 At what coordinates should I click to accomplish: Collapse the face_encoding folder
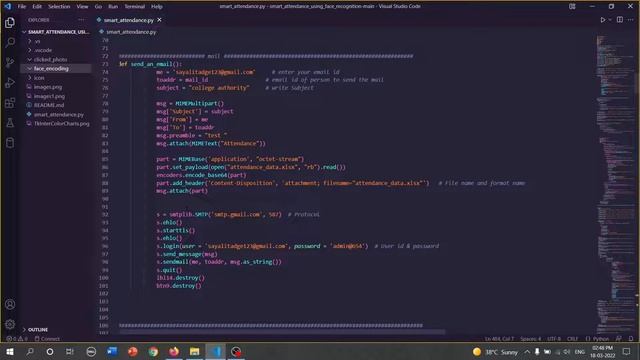(x=56, y=69)
